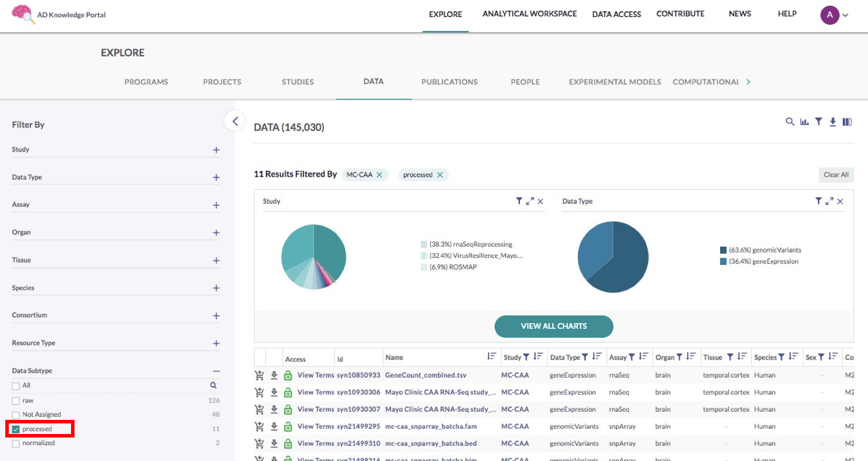Add GeneCount_combined.tsv to download cart

click(x=259, y=375)
